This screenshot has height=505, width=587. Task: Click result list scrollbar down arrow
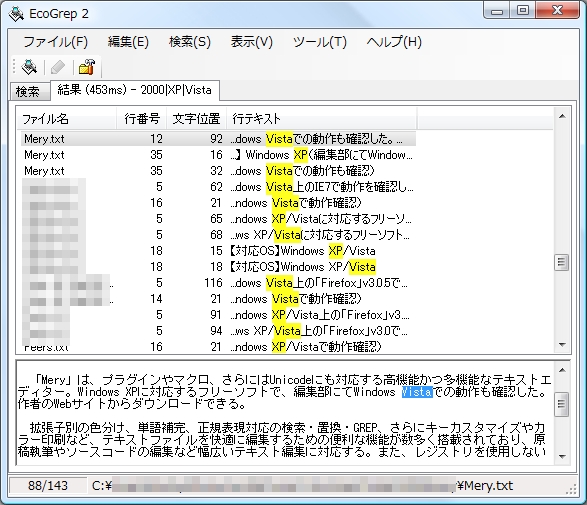tap(562, 345)
